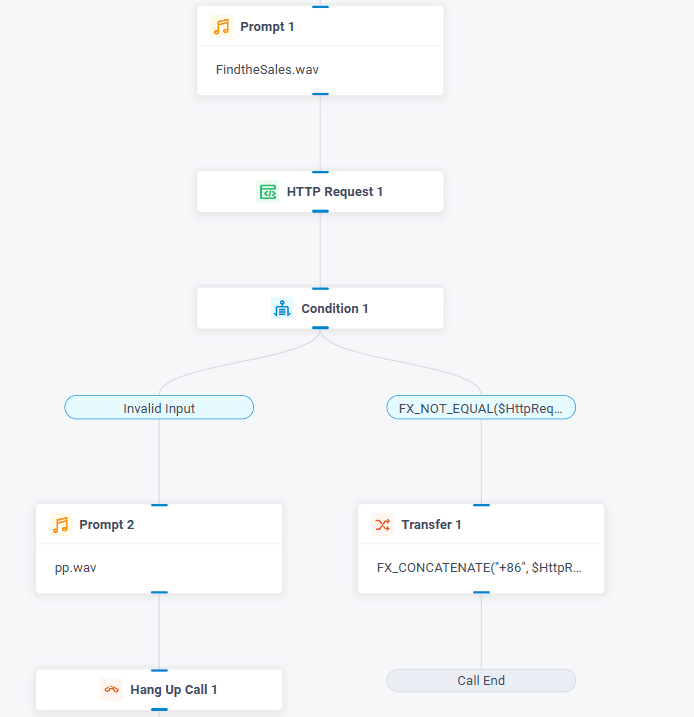Click the HTTP Request 1 code icon
694x717 pixels.
(268, 192)
